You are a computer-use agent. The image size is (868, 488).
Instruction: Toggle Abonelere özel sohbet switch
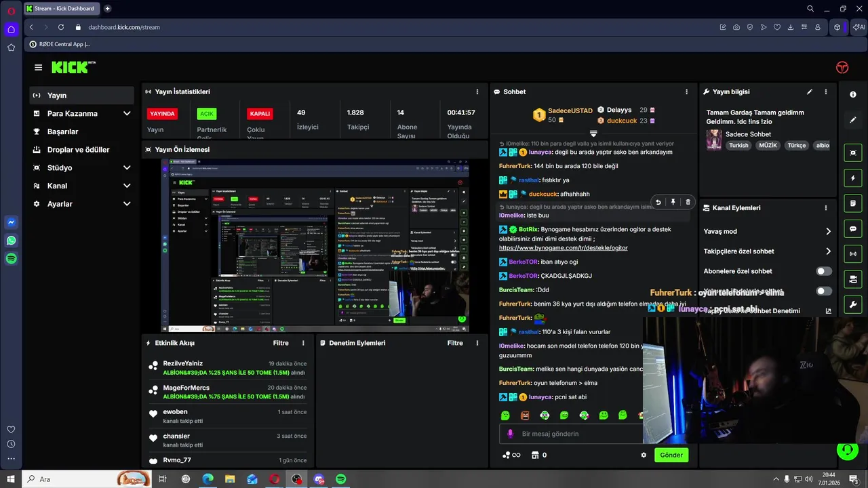click(x=824, y=271)
